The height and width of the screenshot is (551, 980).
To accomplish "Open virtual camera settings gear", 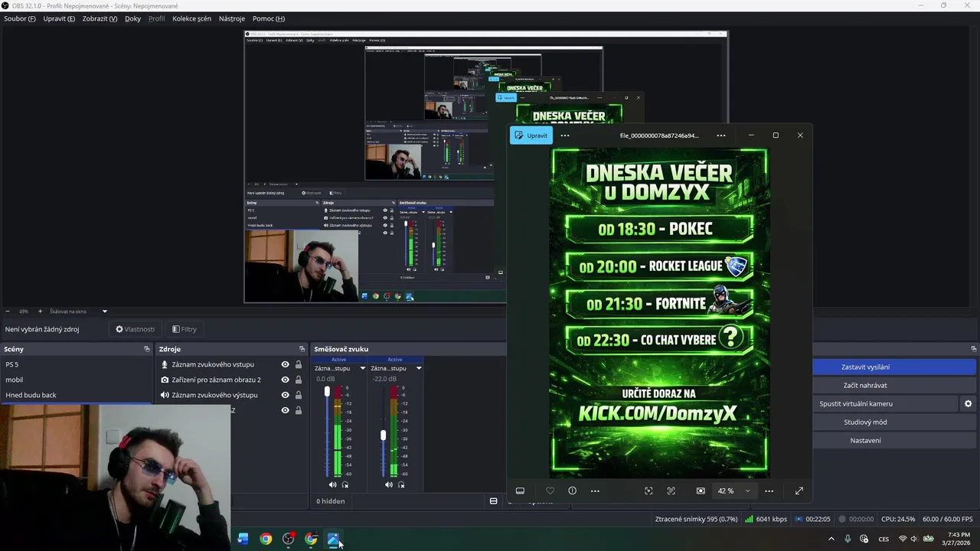I will [x=969, y=403].
